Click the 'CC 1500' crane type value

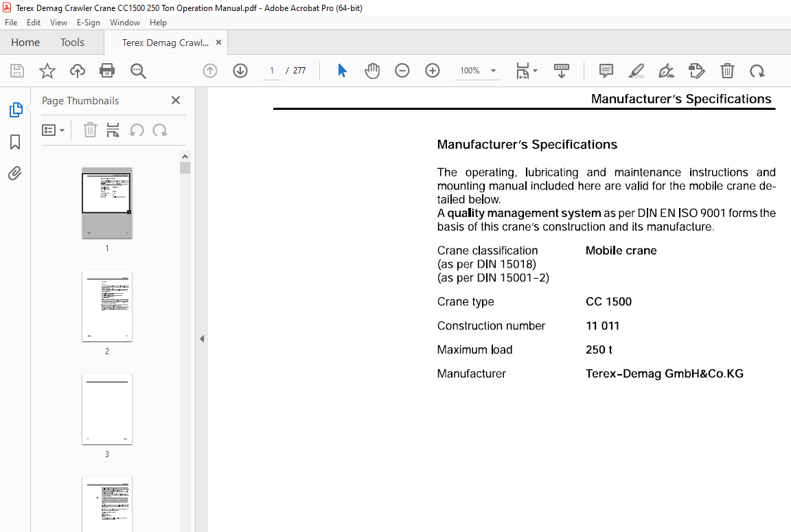click(608, 301)
